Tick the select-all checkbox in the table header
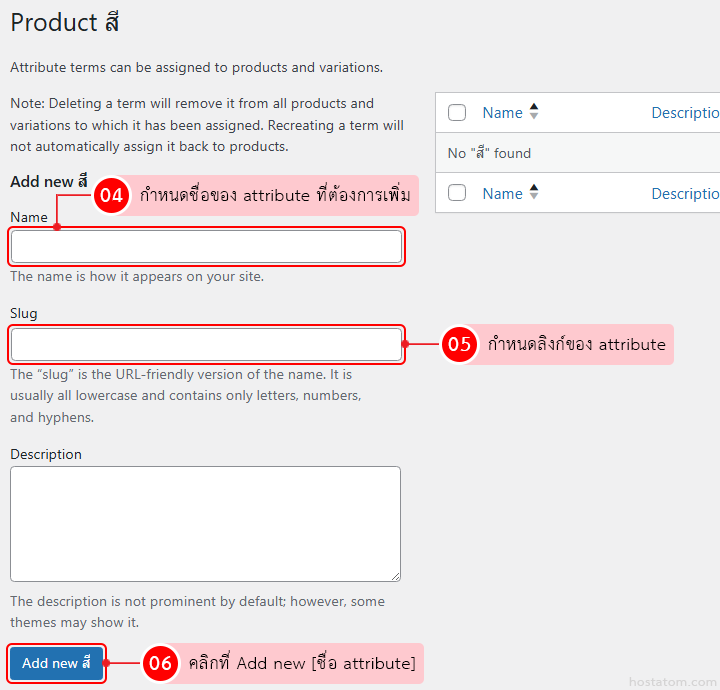The image size is (720, 690). point(457,113)
